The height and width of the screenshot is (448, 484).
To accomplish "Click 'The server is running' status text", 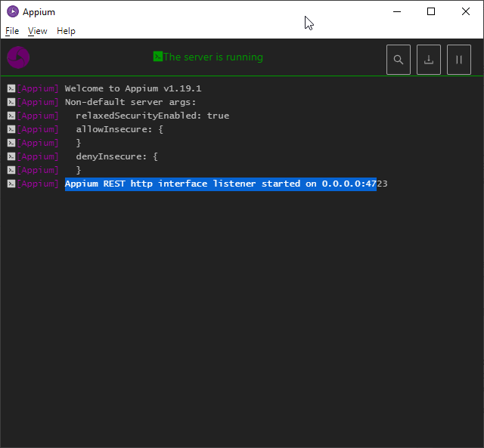I will click(213, 57).
